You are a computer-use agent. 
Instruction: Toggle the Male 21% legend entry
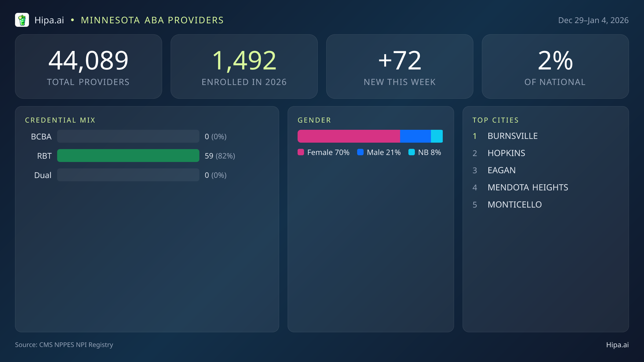tap(378, 152)
